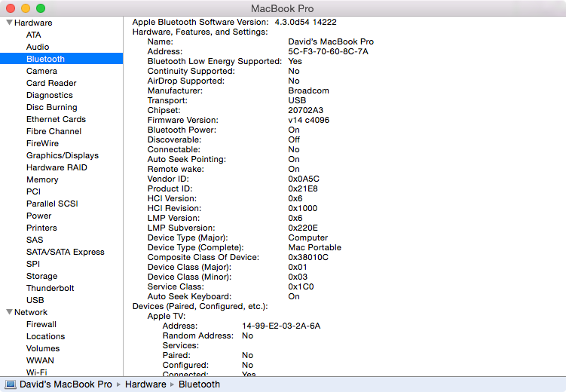Click the Name value David's MacBook Pro
566x392 pixels.
[x=331, y=41]
